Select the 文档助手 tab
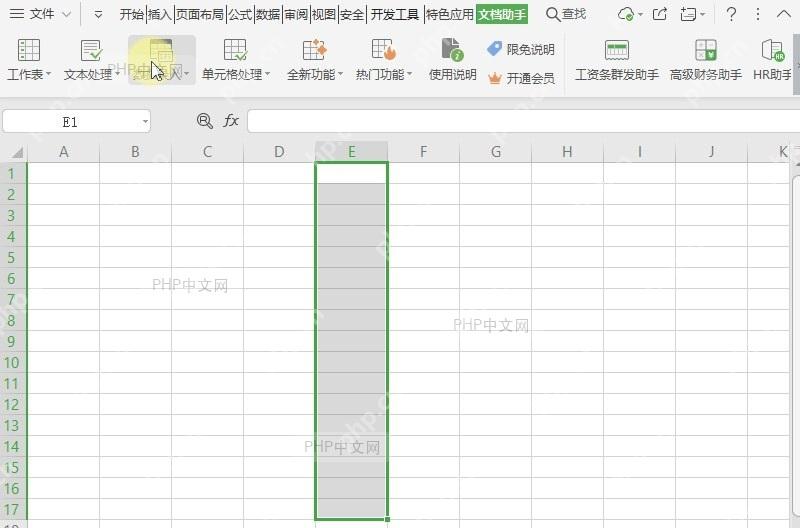This screenshot has width=800, height=528. pyautogui.click(x=502, y=14)
